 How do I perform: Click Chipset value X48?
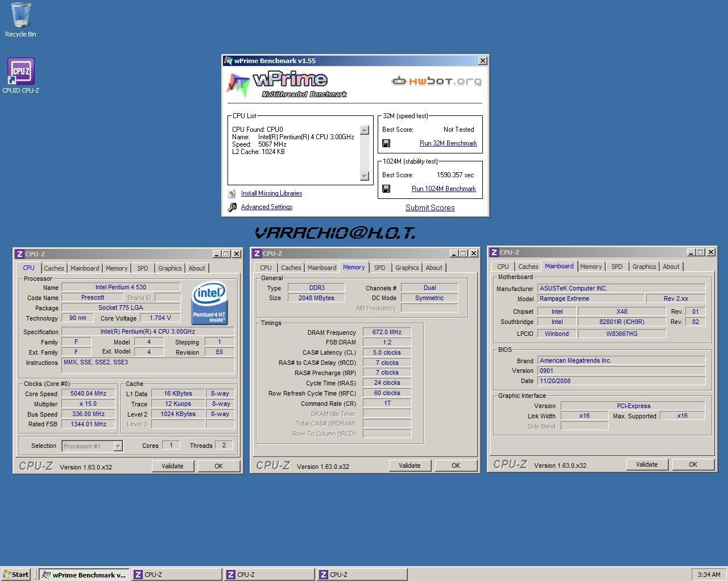pos(622,311)
